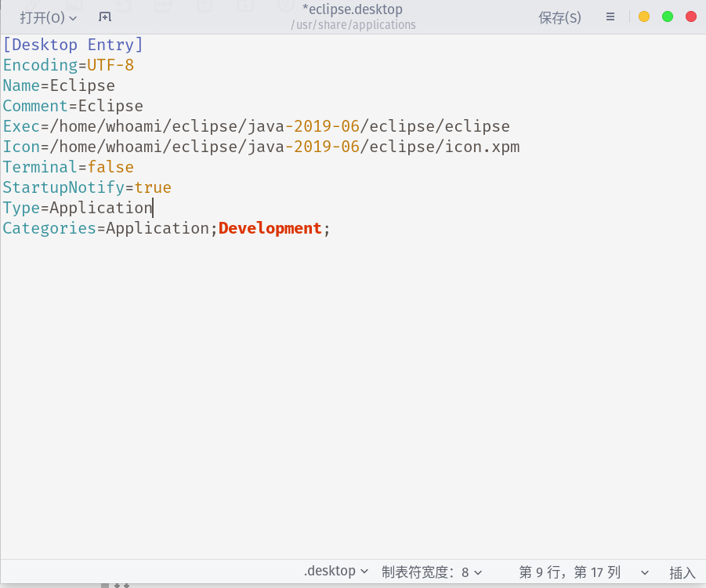Click in the Exec= path line
This screenshot has height=588, width=706.
pos(256,126)
